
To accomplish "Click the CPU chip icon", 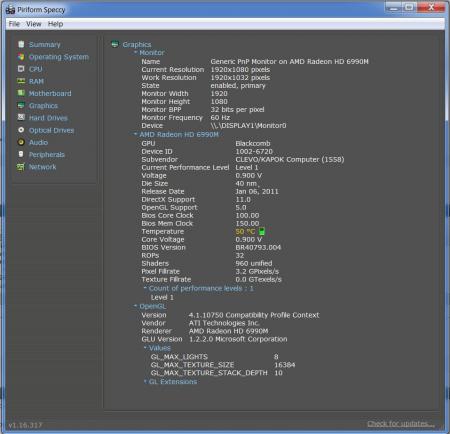I will pyautogui.click(x=21, y=69).
